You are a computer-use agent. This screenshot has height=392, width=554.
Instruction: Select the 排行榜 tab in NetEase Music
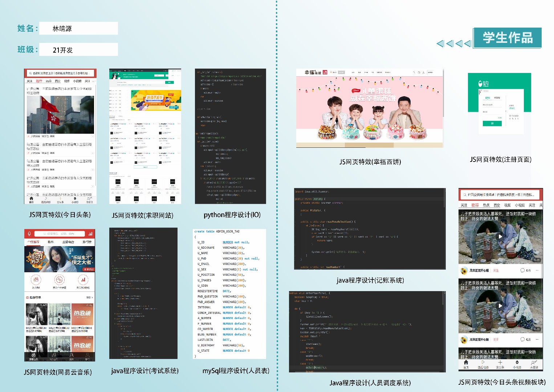[x=87, y=242]
